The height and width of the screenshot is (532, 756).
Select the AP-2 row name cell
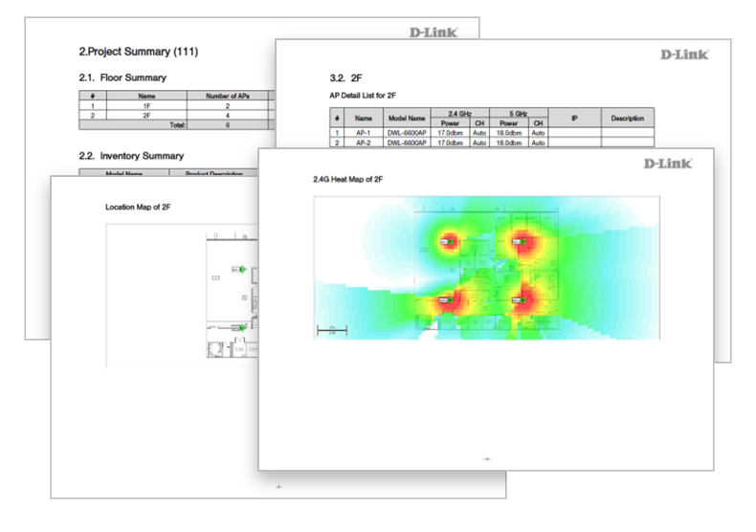pyautogui.click(x=363, y=143)
